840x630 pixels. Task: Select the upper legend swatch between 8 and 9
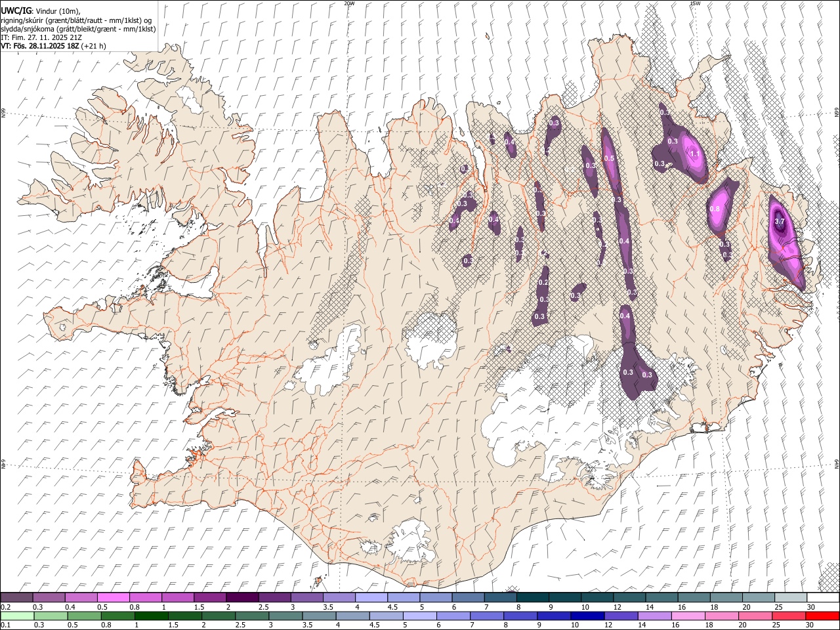(x=532, y=597)
